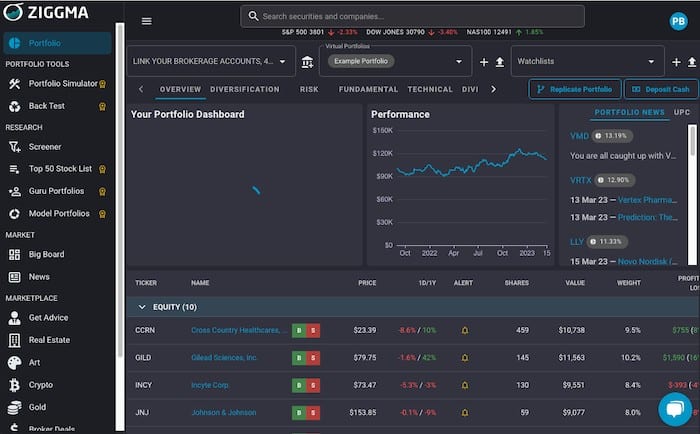Open Crypto marketplace item

[x=57, y=384]
